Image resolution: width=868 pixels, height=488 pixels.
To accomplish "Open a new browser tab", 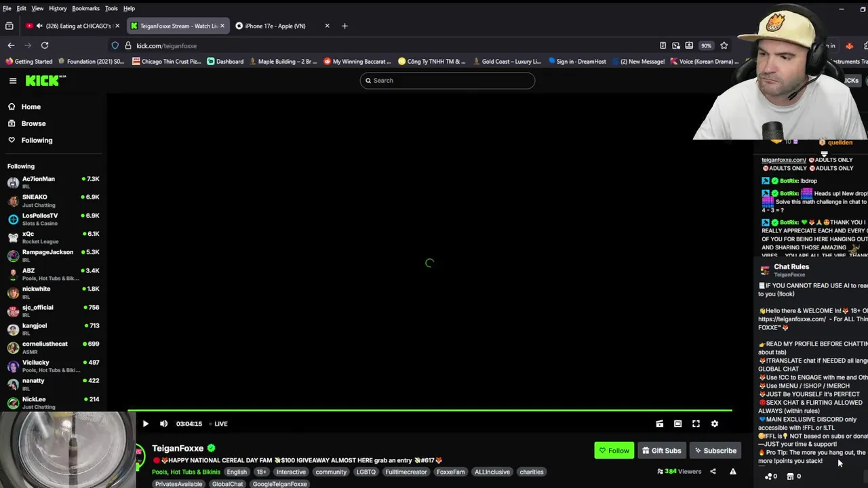I will click(x=344, y=26).
